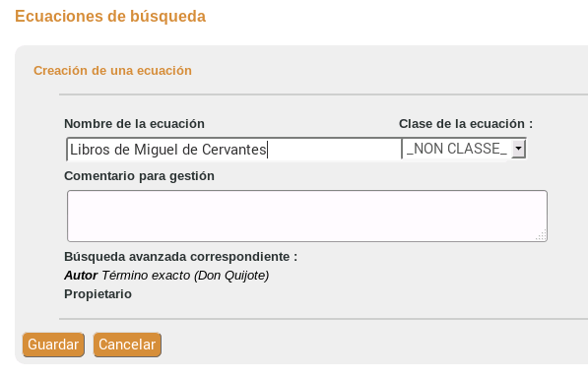The image size is (588, 377).
Task: Focus the Comentario para gestión textarea
Action: coord(307,216)
